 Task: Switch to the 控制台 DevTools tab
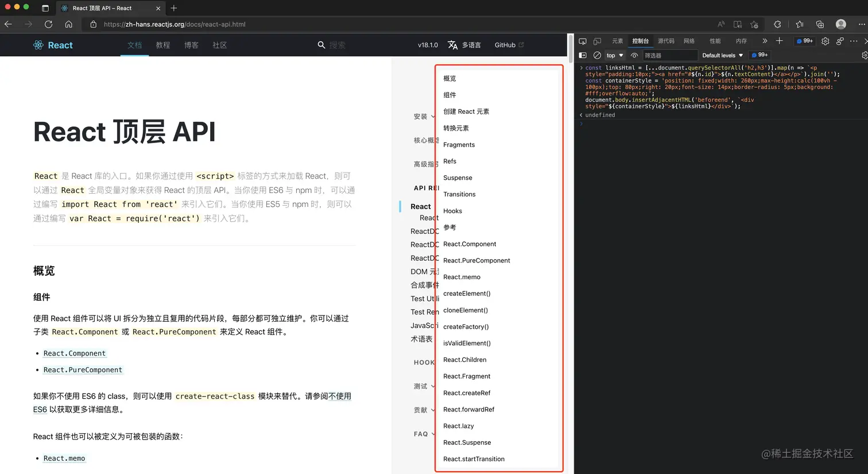pyautogui.click(x=640, y=41)
